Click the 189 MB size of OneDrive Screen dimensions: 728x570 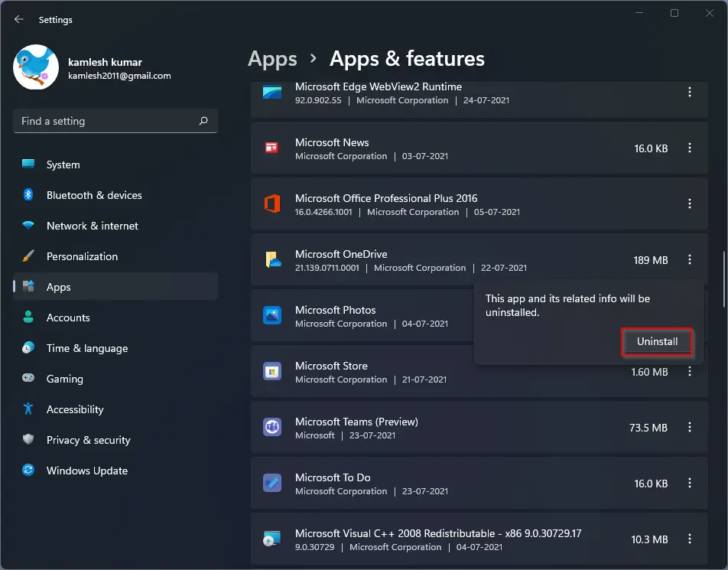click(x=651, y=260)
